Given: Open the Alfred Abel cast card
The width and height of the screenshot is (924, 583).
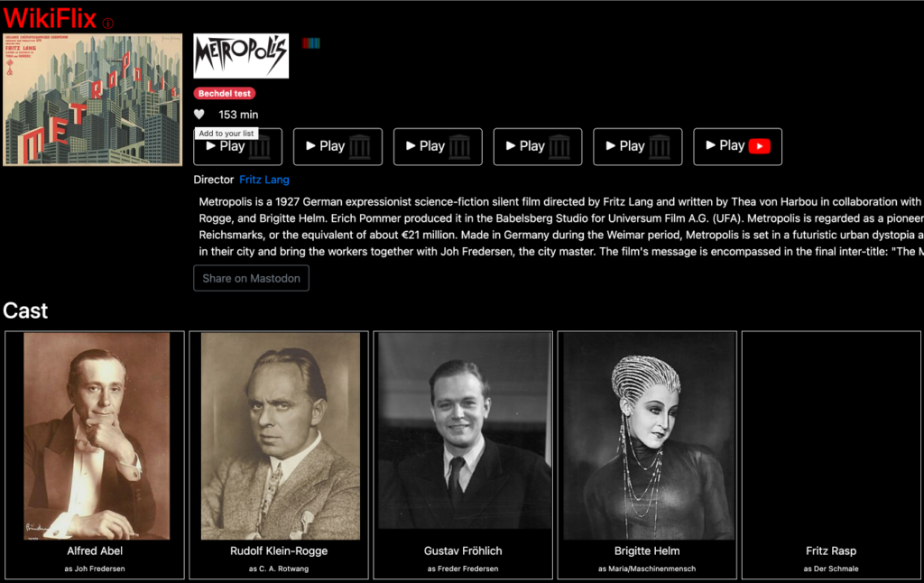Looking at the screenshot, I should click(x=95, y=455).
